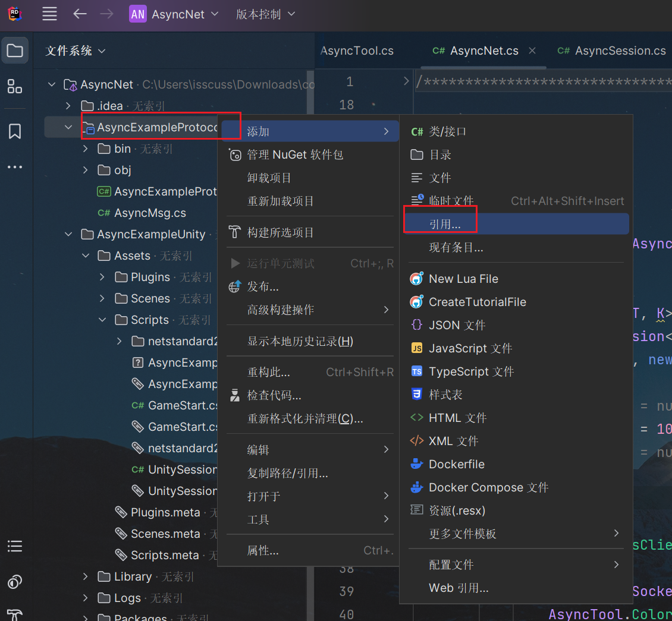The height and width of the screenshot is (621, 672).
Task: Add a JavaScript 文件
Action: click(x=516, y=348)
